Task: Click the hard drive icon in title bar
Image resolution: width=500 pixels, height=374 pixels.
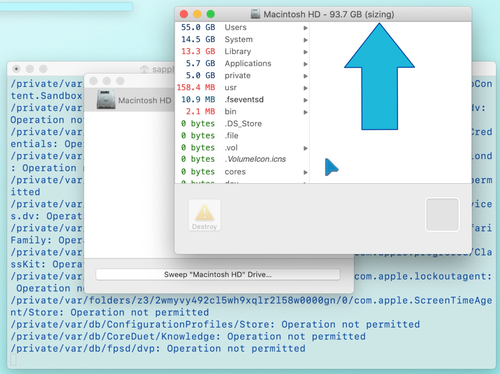Action: 255,14
